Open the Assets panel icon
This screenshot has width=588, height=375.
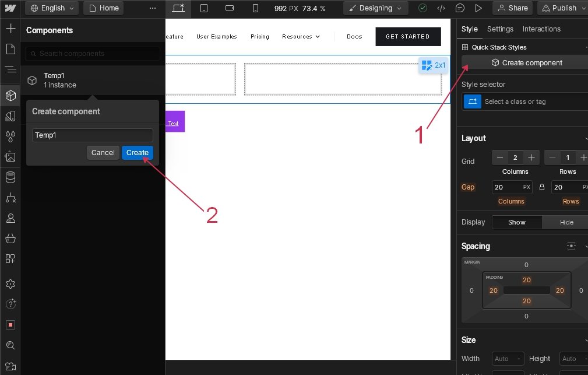tap(10, 156)
